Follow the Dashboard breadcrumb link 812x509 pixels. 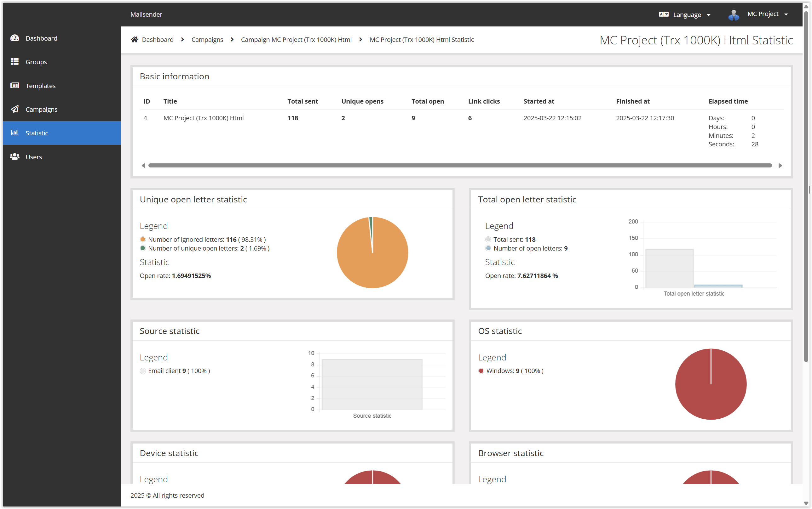[158, 39]
